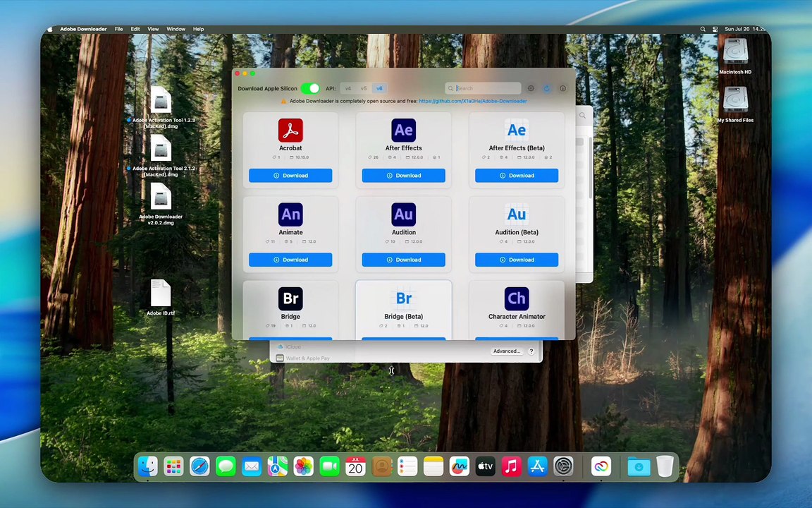812x508 pixels.
Task: Open Calendar from the Dock
Action: coord(355,466)
